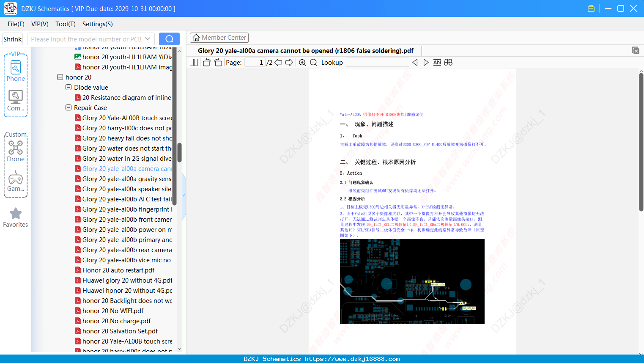Select the Custom category label
The width and height of the screenshot is (644, 363).
click(16, 135)
